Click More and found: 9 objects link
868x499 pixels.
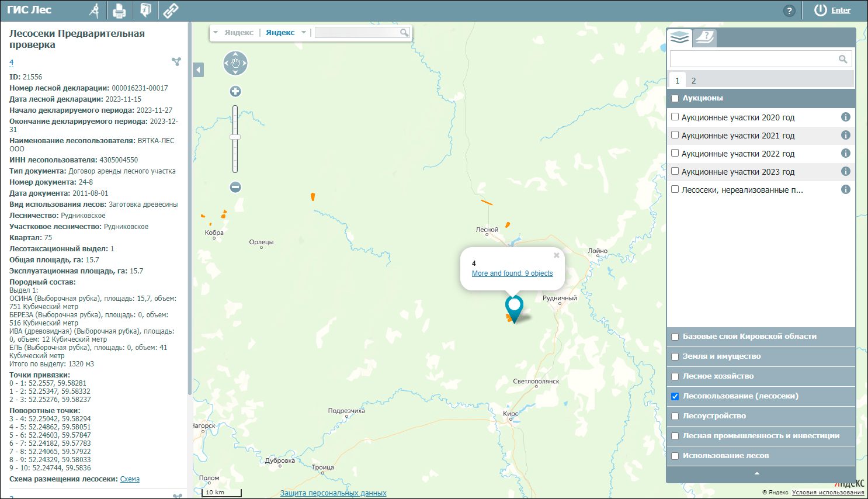pyautogui.click(x=512, y=273)
